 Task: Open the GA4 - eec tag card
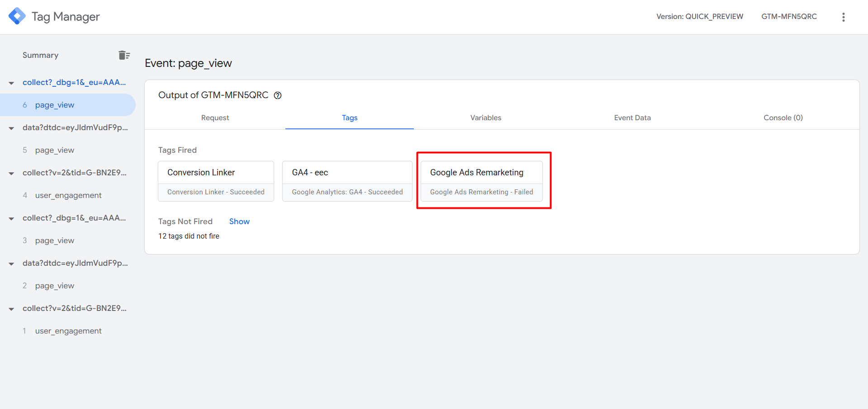pyautogui.click(x=347, y=181)
